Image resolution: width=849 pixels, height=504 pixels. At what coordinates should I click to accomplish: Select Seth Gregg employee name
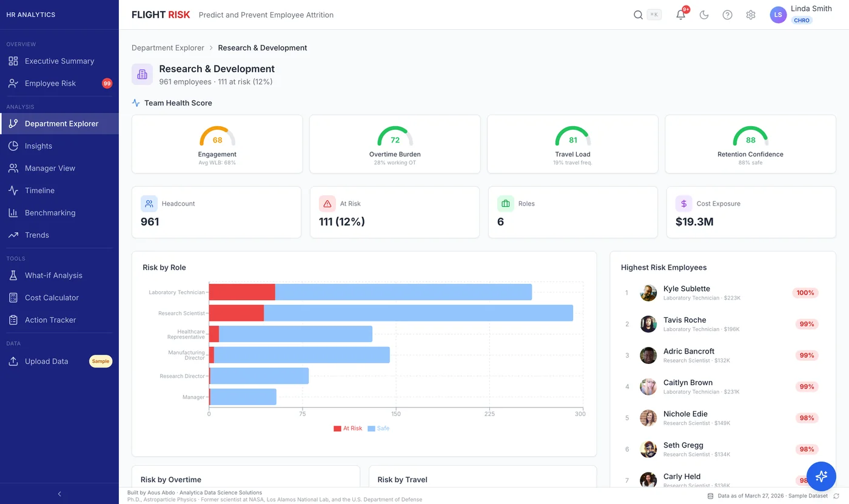click(683, 445)
